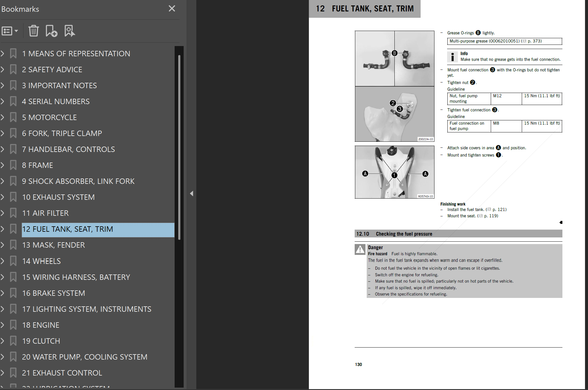Click the bookmarks panel vertical scrollbar
The width and height of the screenshot is (588, 390).
[x=179, y=147]
